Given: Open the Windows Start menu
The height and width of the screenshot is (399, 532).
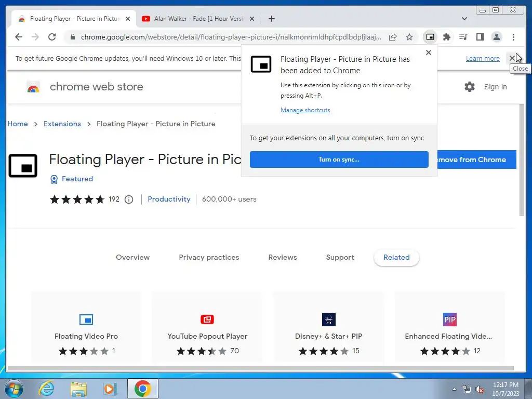Looking at the screenshot, I should pos(14,389).
